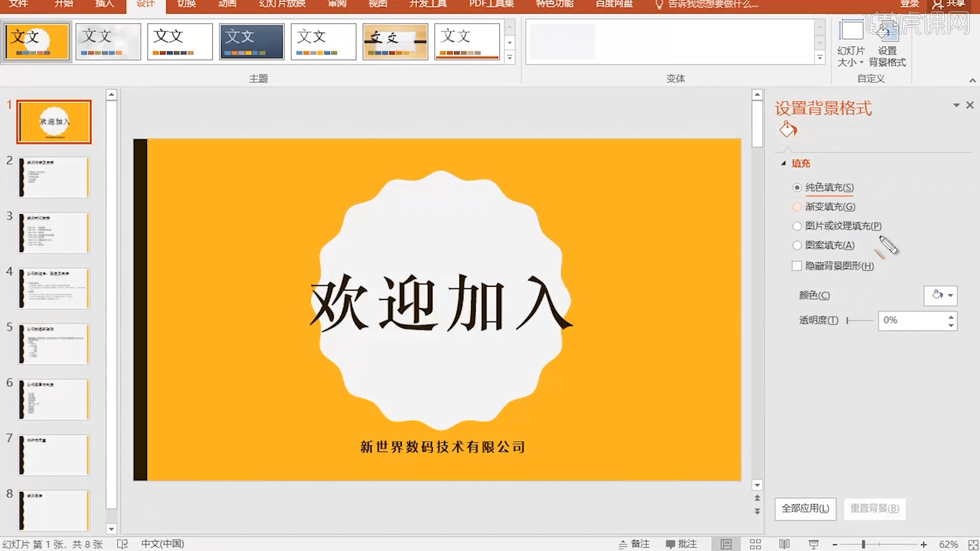Image resolution: width=980 pixels, height=551 pixels.
Task: Start Slide Show from status bar
Action: [814, 544]
